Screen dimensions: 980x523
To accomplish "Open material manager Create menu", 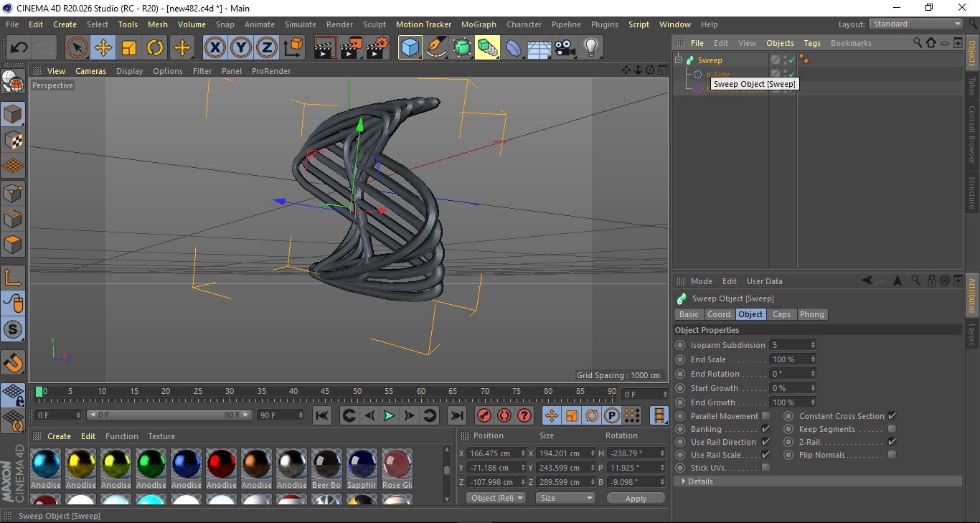I will pyautogui.click(x=59, y=436).
